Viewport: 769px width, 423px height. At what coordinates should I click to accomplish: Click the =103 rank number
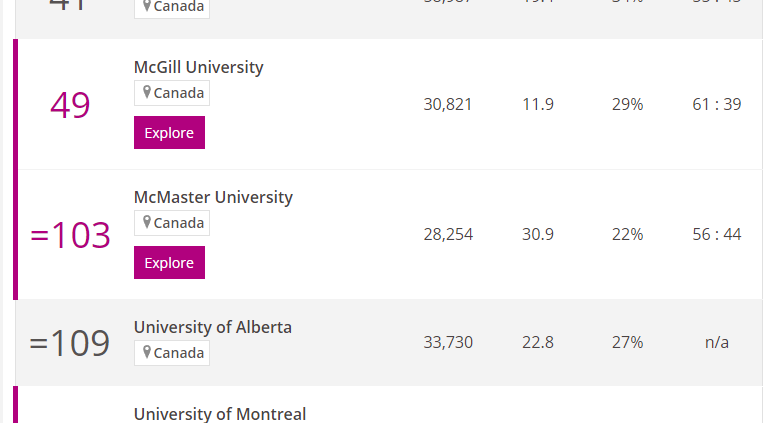pyautogui.click(x=70, y=235)
